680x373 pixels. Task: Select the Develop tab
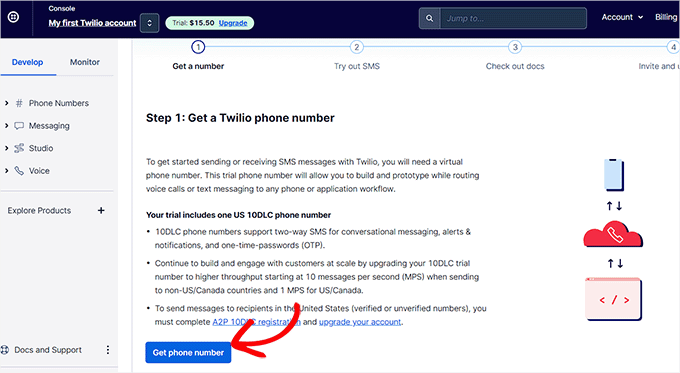(27, 62)
